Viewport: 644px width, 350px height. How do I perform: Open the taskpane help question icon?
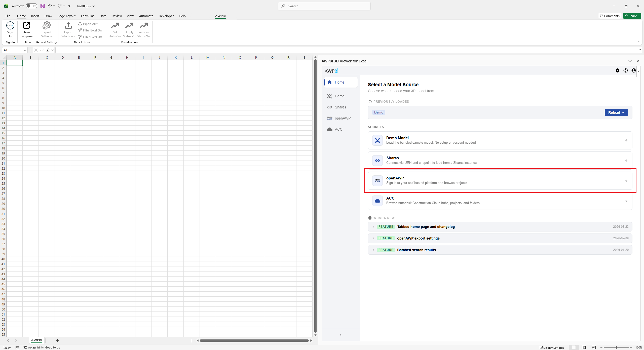(626, 70)
